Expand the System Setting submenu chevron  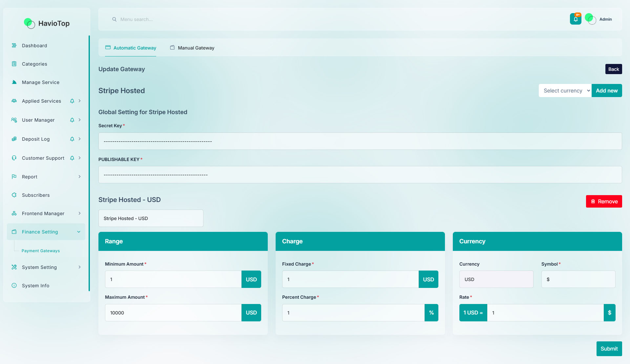tap(79, 267)
